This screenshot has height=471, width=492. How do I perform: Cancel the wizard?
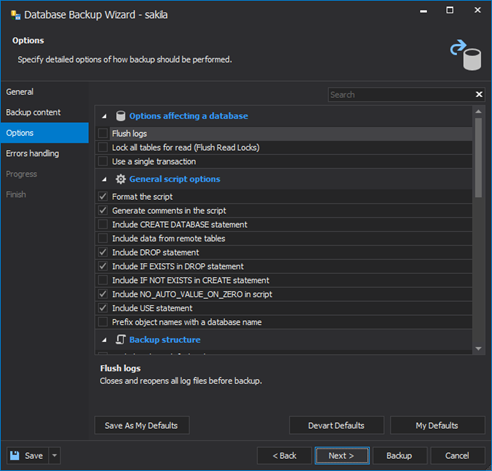(x=457, y=455)
